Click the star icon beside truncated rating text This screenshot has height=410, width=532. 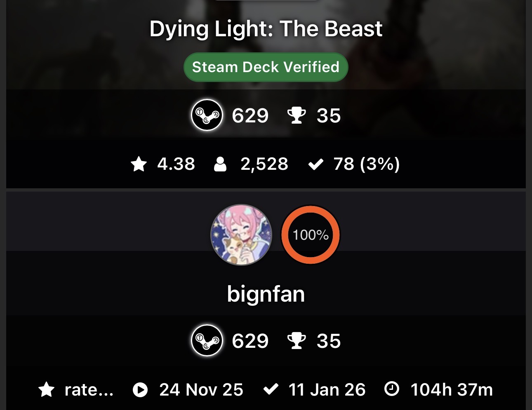click(47, 389)
